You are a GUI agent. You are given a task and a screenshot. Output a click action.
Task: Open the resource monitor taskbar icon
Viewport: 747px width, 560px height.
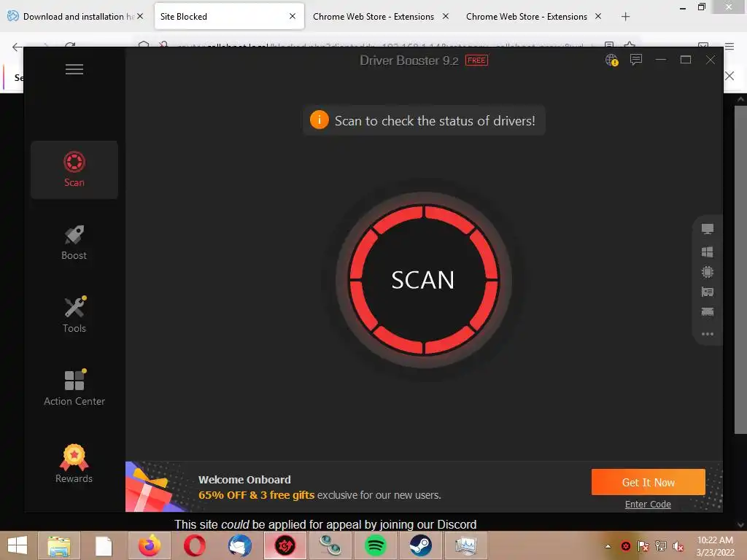(465, 545)
